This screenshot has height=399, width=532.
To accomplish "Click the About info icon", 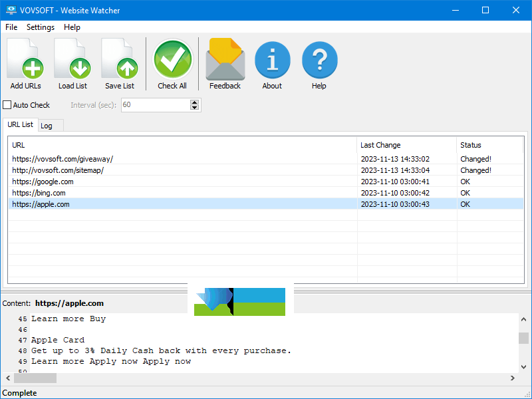I will coord(272,64).
